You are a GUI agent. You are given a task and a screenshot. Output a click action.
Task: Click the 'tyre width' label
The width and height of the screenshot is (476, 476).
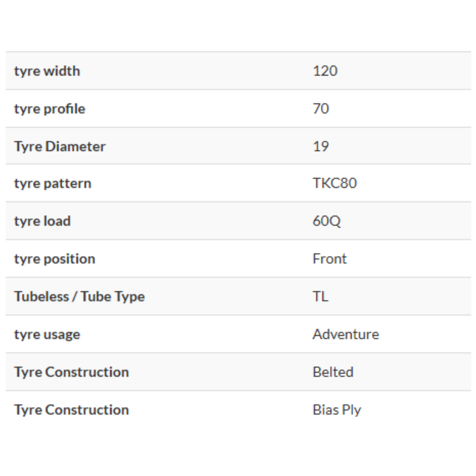[47, 71]
